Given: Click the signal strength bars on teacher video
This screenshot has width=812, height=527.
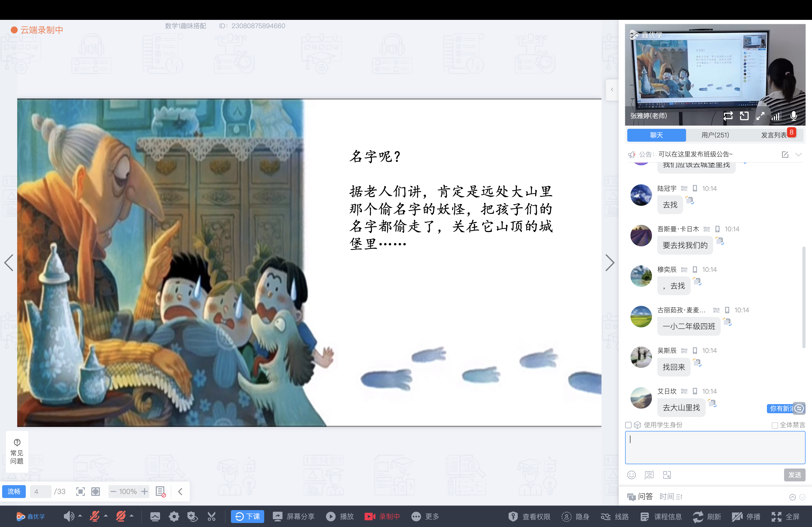Looking at the screenshot, I should click(776, 116).
